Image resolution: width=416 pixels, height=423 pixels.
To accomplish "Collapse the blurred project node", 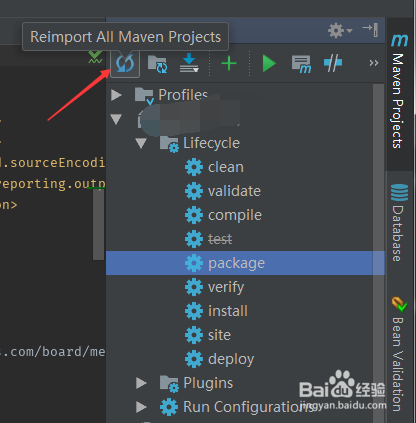I will tap(116, 119).
